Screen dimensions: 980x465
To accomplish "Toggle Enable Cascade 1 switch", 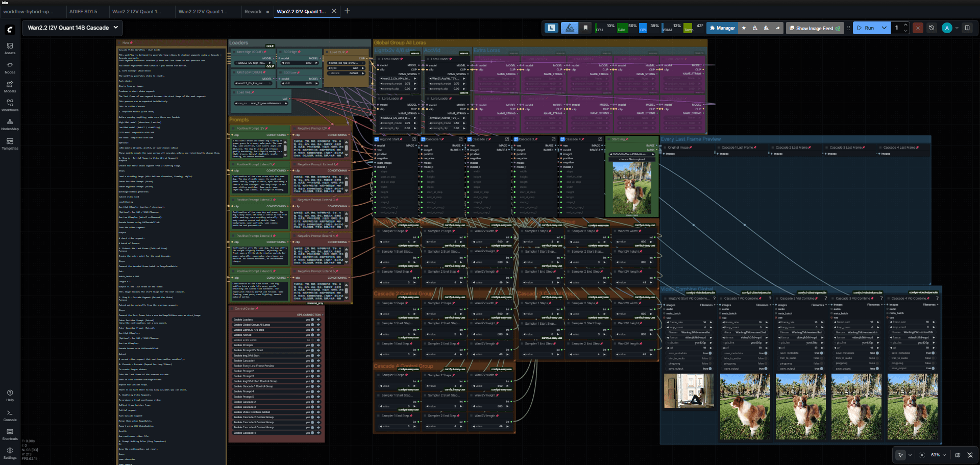I will click(312, 361).
